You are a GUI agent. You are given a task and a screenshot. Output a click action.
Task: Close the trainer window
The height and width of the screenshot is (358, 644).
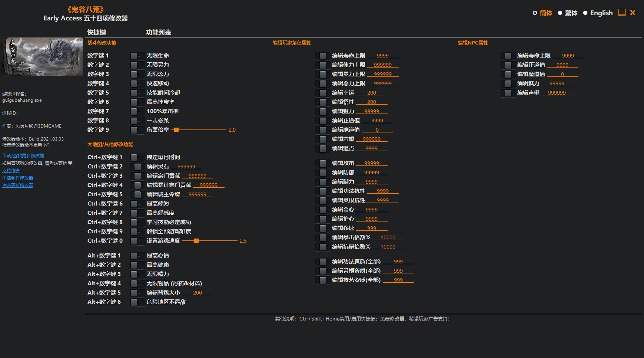pos(633,13)
